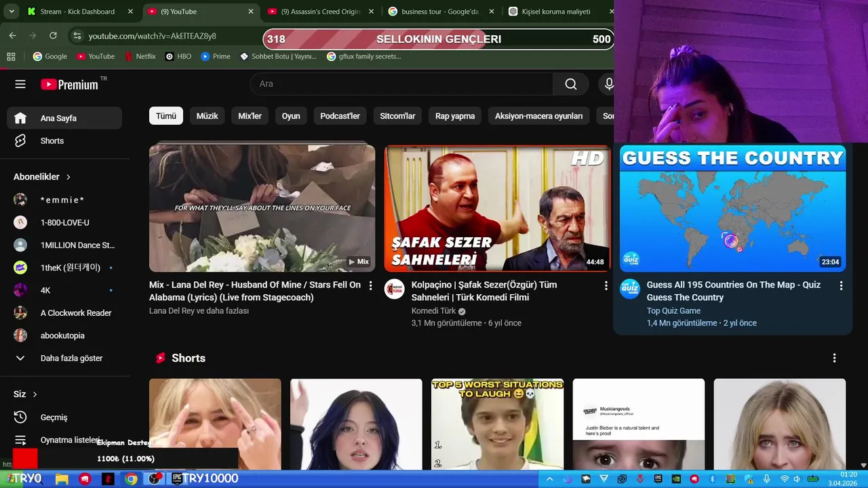The height and width of the screenshot is (488, 868).
Task: Expand the Abonelikler section chevron
Action: (x=68, y=177)
